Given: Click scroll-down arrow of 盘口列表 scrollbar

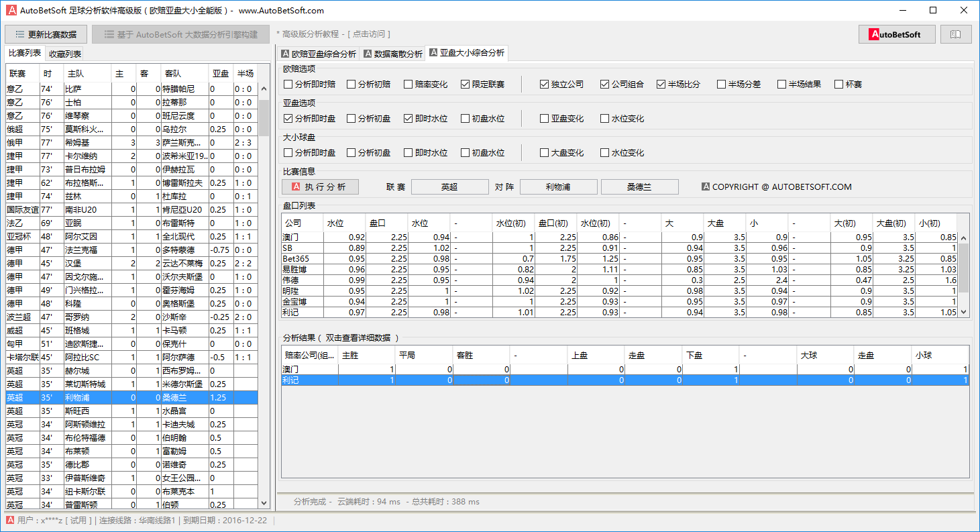Looking at the screenshot, I should pos(964,311).
